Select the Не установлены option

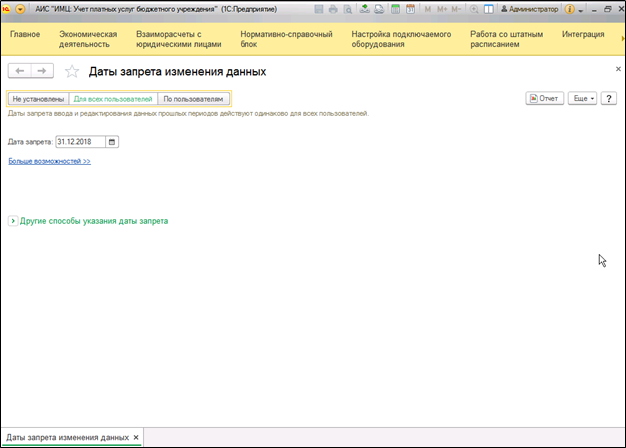(x=39, y=99)
